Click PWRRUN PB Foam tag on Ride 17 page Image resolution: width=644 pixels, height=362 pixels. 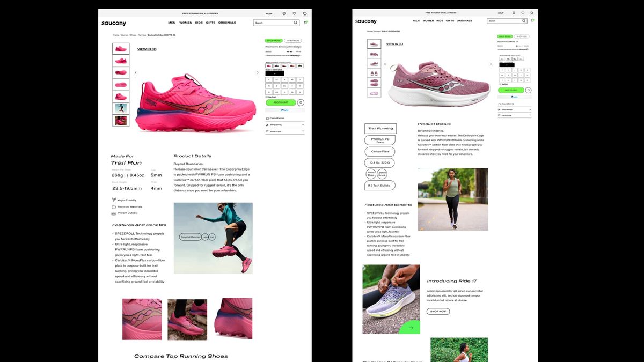point(380,141)
